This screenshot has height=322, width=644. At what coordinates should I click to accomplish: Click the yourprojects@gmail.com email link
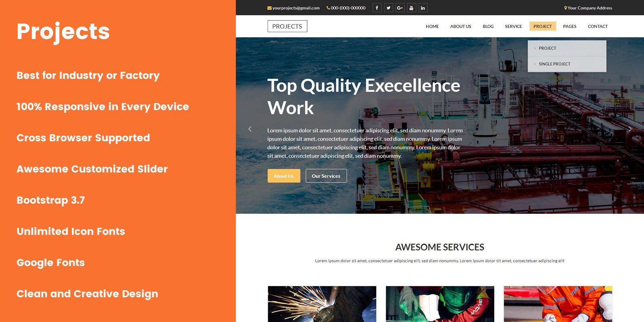pyautogui.click(x=296, y=8)
